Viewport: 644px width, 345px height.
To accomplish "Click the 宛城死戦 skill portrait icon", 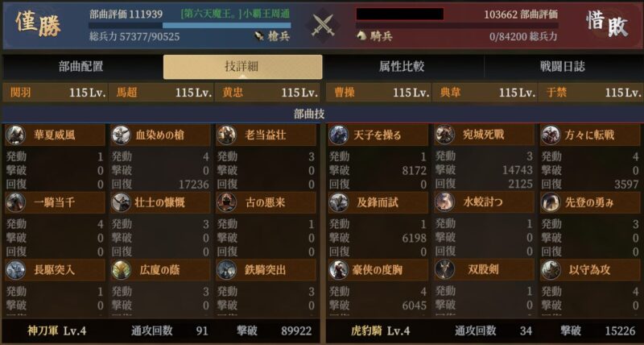I will pos(445,135).
